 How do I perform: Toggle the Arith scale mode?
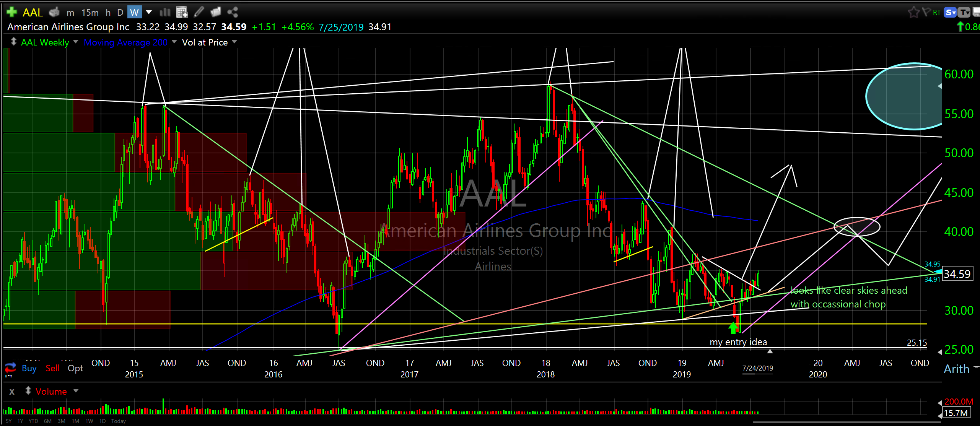(956, 369)
